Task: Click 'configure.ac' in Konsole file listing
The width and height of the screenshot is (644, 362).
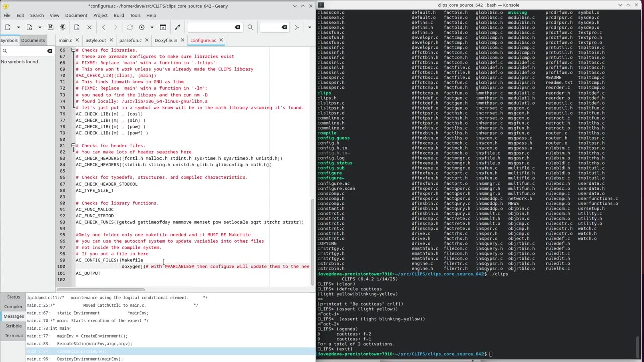Action: [x=333, y=183]
